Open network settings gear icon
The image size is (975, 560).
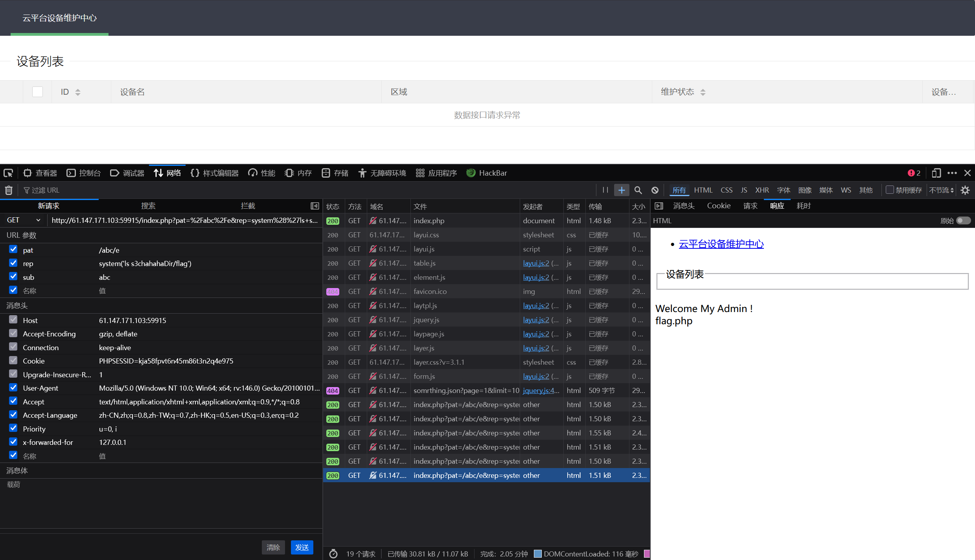tap(965, 190)
